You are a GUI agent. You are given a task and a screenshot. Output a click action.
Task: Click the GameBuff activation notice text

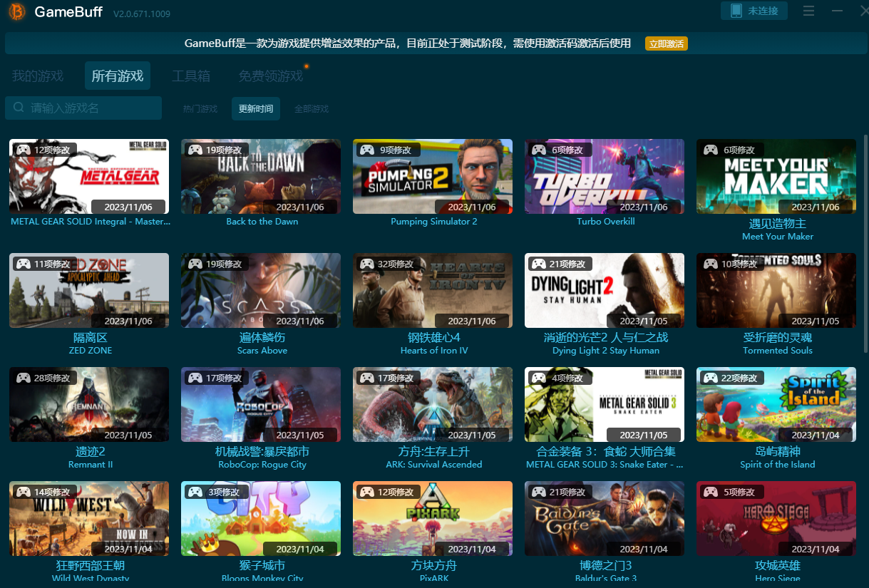pos(408,43)
